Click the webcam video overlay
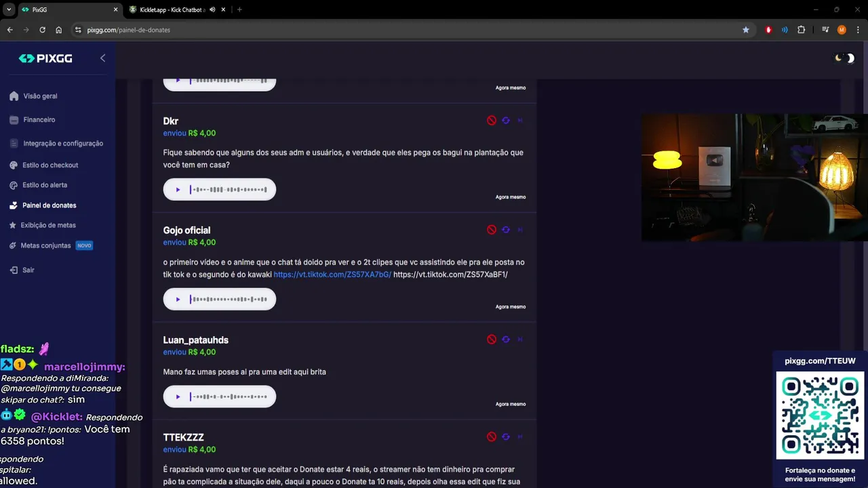The image size is (868, 488). coord(755,178)
